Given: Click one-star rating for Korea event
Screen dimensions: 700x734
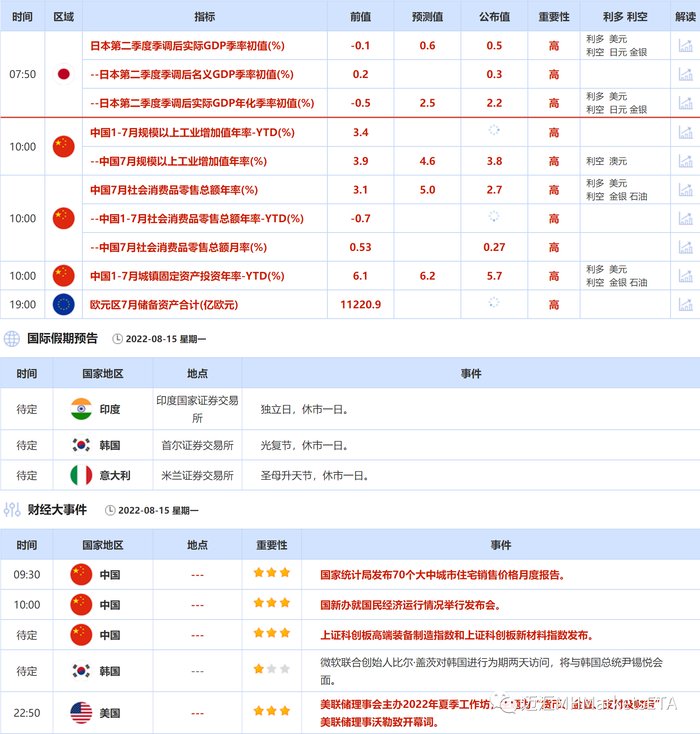Looking at the screenshot, I should (271, 669).
